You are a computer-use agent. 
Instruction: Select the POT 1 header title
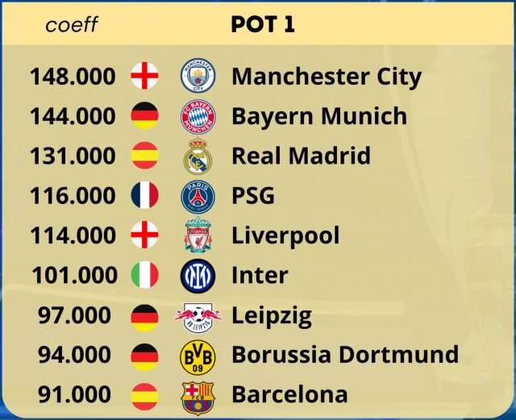pos(263,24)
